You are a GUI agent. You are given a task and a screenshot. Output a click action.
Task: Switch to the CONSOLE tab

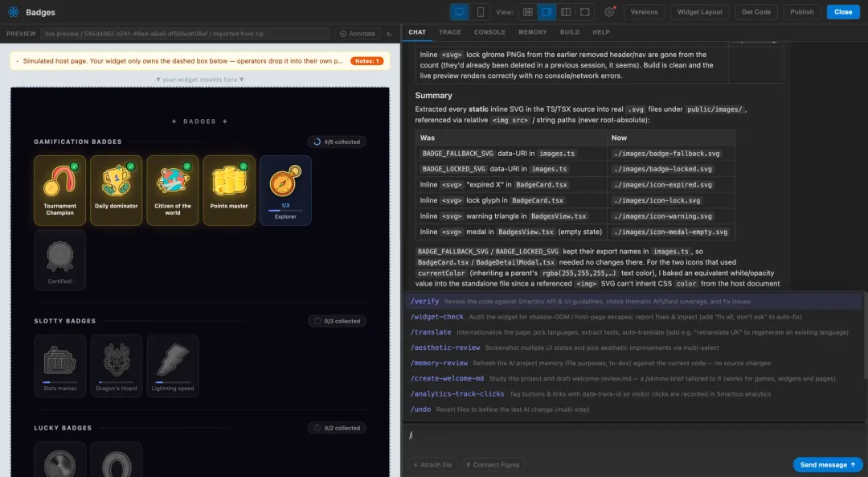coord(489,32)
